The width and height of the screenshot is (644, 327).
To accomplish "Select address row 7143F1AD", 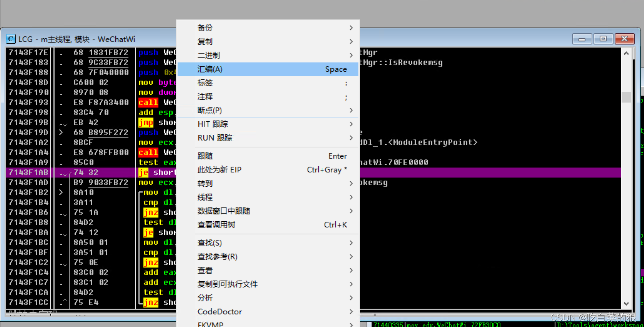I will point(29,183).
